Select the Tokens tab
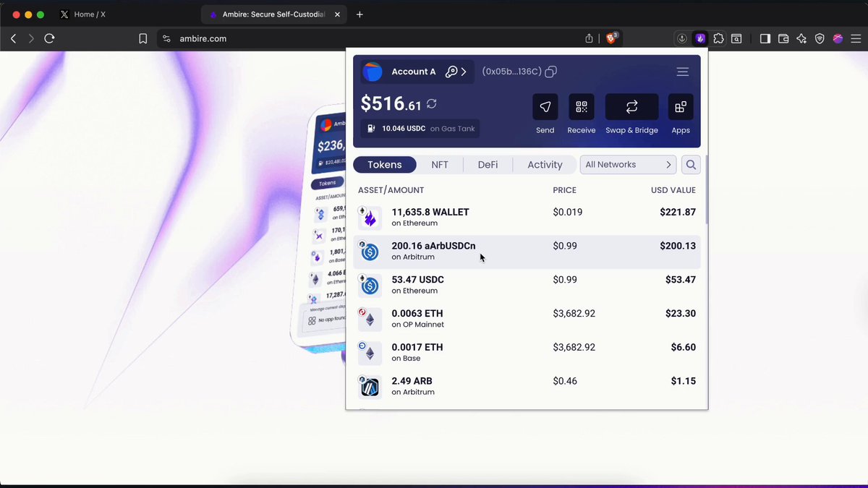This screenshot has width=868, height=488. coord(385,165)
